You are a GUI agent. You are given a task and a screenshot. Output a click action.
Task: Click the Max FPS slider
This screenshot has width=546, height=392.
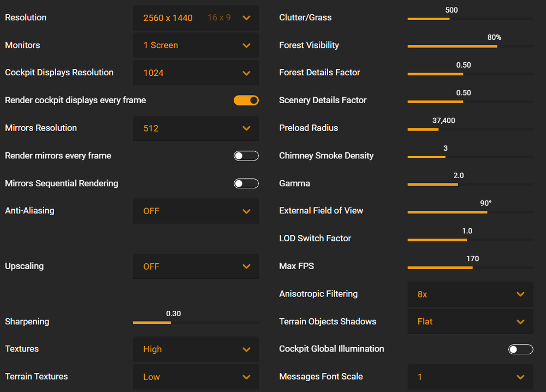[472, 268]
